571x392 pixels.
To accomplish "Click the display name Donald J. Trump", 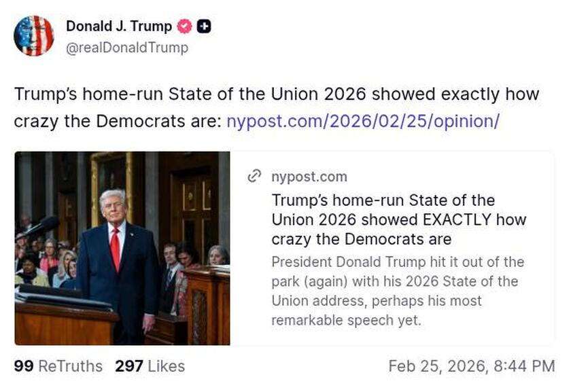I will tap(117, 28).
